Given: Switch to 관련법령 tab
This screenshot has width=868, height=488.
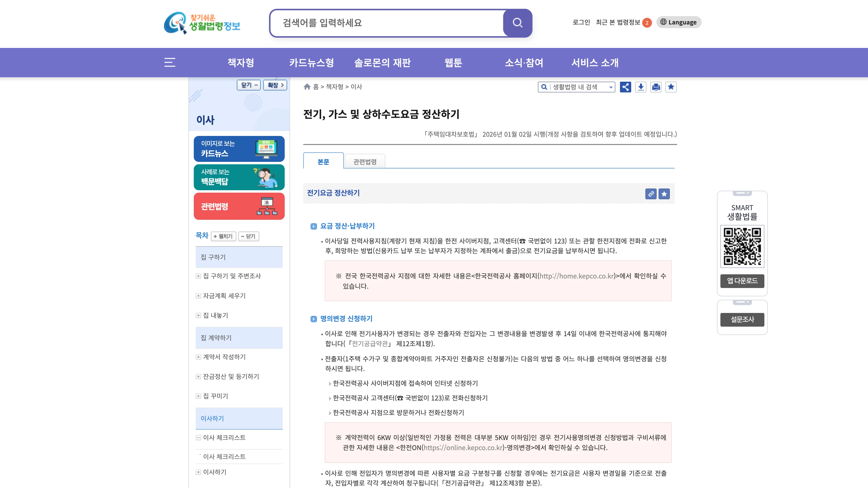Looking at the screenshot, I should (x=365, y=162).
